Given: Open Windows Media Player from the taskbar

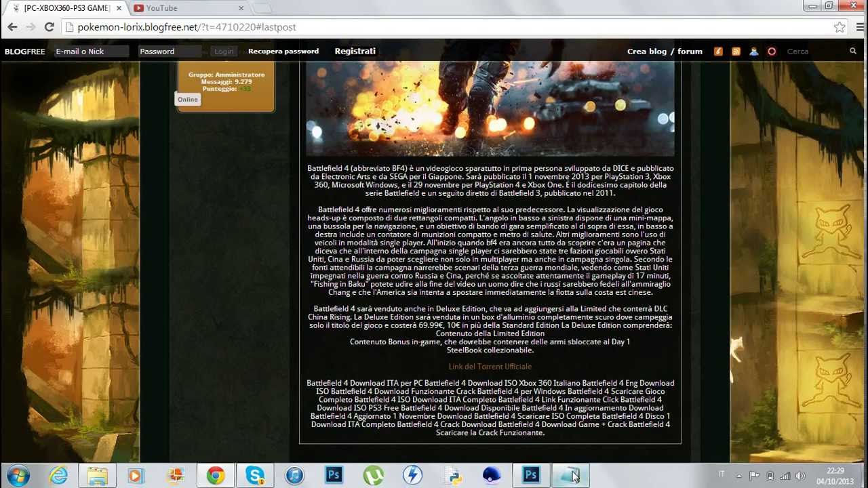Looking at the screenshot, I should pos(135,475).
